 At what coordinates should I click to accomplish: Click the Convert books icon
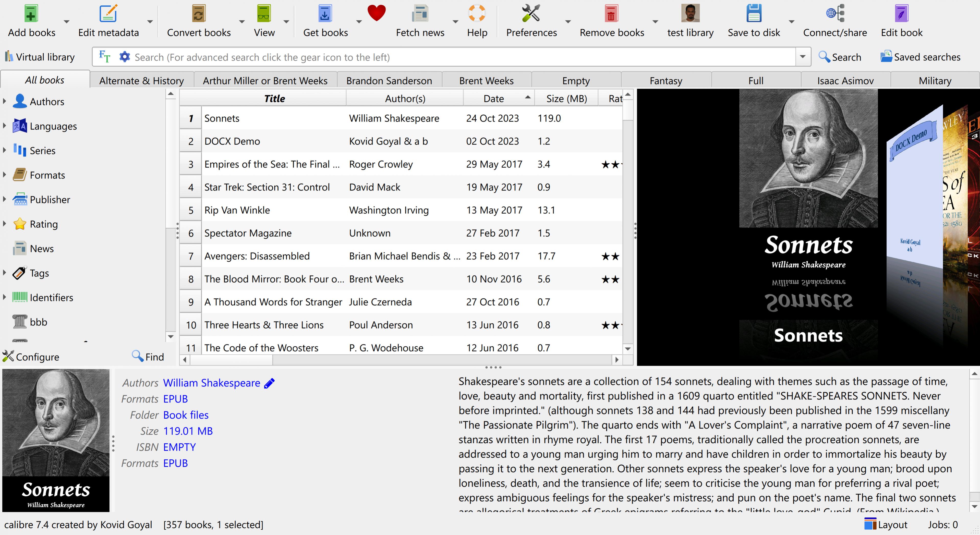click(198, 14)
